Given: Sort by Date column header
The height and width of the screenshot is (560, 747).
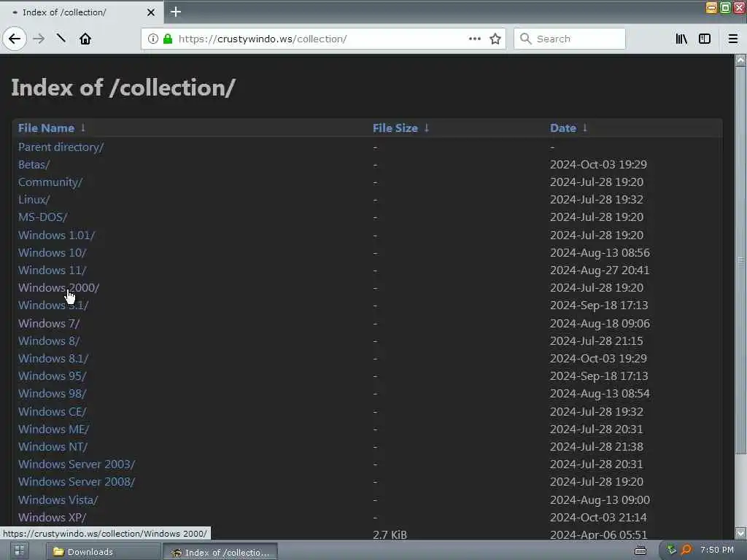Looking at the screenshot, I should (x=563, y=128).
